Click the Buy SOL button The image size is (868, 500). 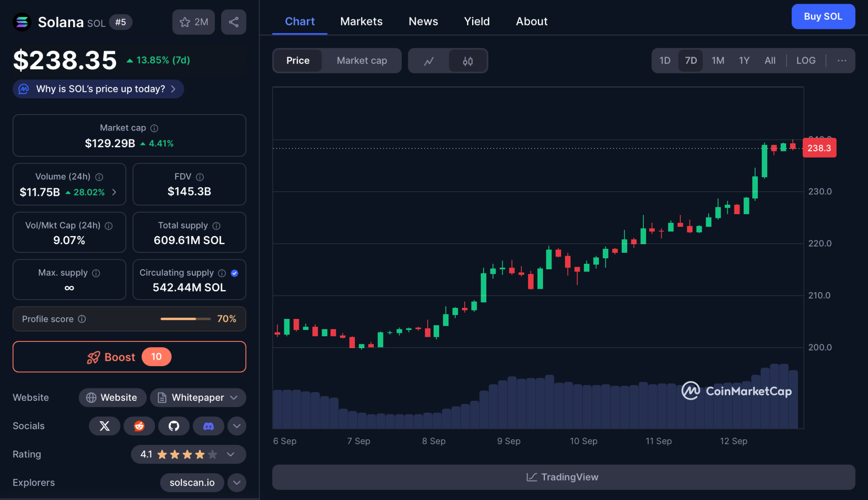click(823, 17)
